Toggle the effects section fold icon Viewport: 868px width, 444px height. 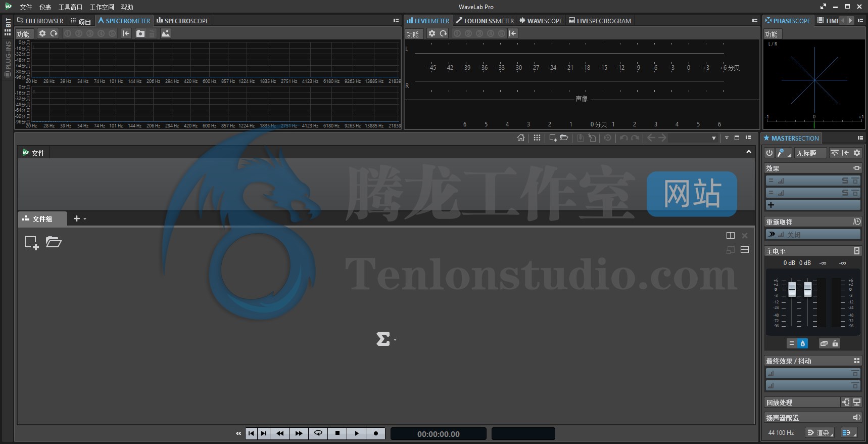(x=857, y=168)
